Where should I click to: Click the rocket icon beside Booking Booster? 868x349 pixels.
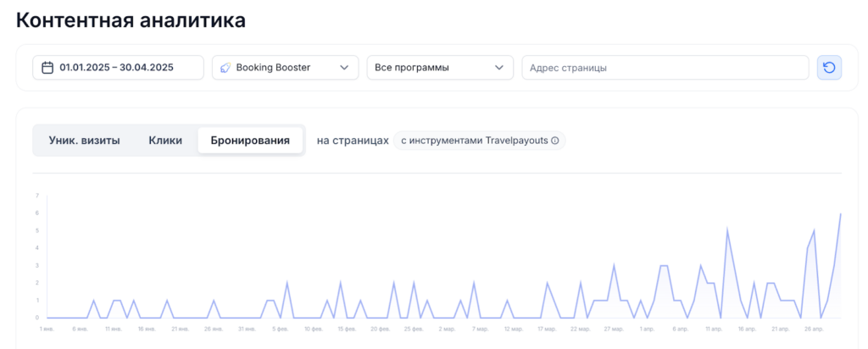coord(225,68)
